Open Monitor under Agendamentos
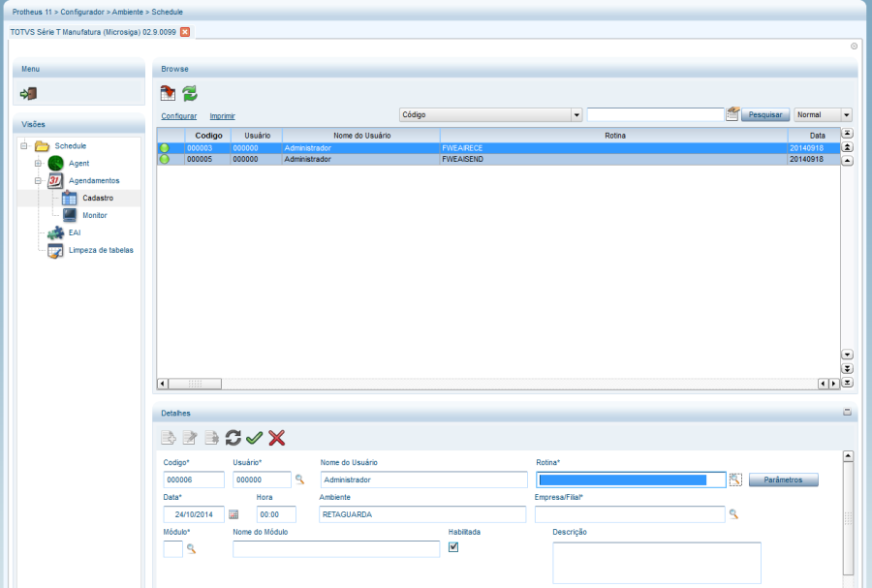872x588 pixels. tap(95, 215)
